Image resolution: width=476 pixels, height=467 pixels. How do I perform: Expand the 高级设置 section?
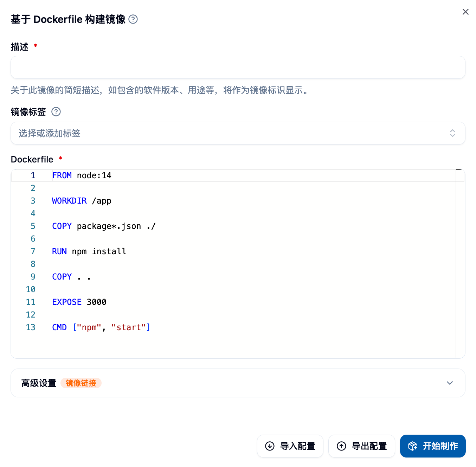[450, 383]
